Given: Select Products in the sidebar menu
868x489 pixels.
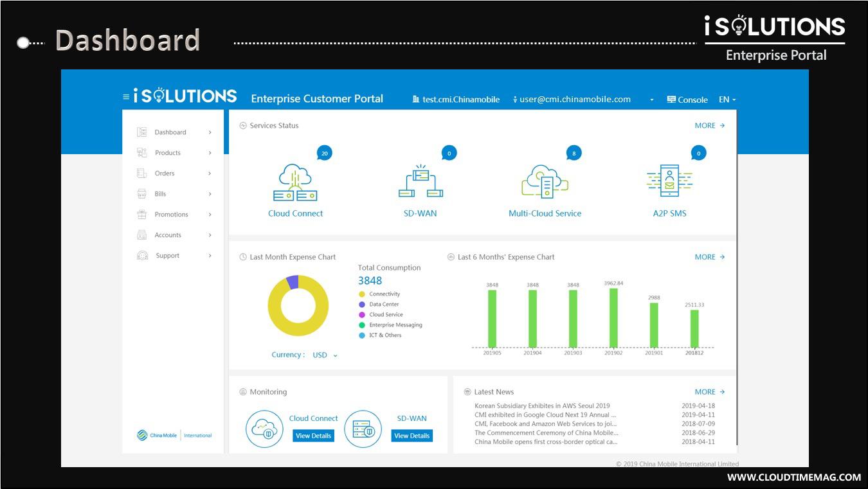Looking at the screenshot, I should pos(168,153).
